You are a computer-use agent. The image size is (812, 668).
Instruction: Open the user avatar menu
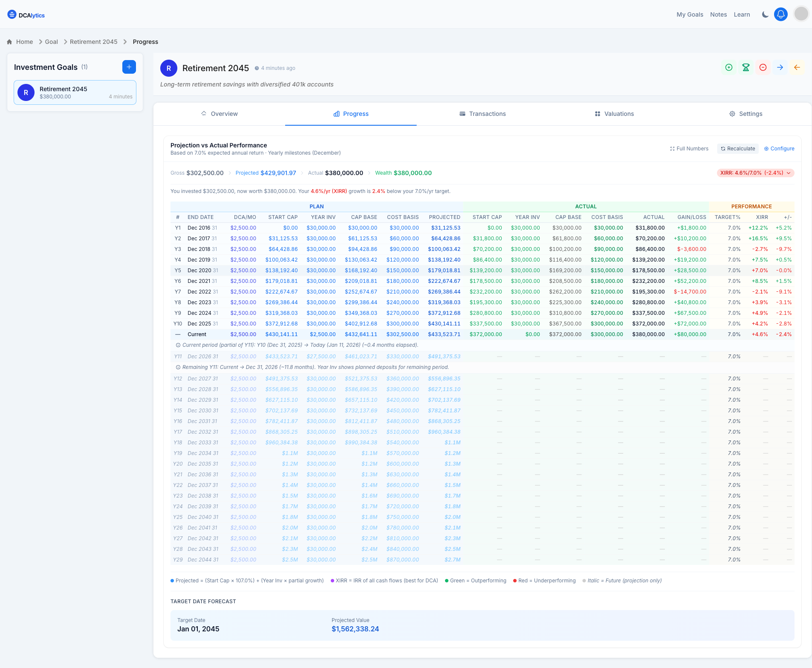tap(801, 14)
